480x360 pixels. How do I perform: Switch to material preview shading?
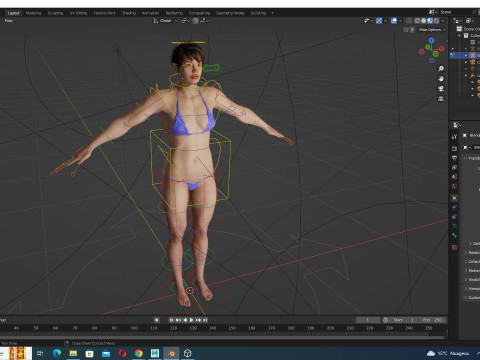pos(430,21)
